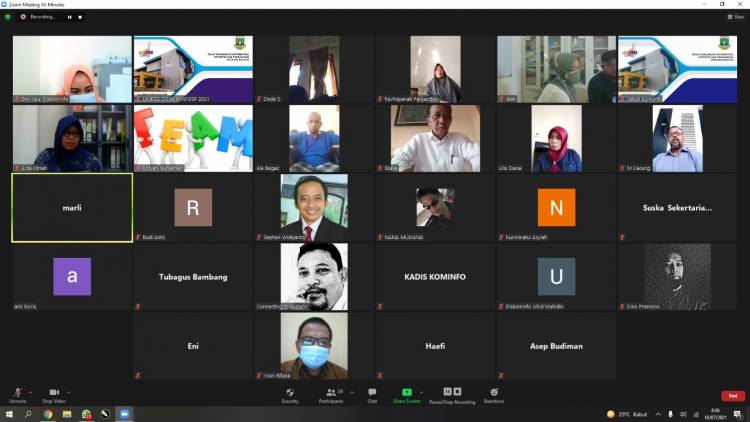This screenshot has width=750, height=422.
Task: Open Windows taskbar search
Action: pyautogui.click(x=28, y=414)
